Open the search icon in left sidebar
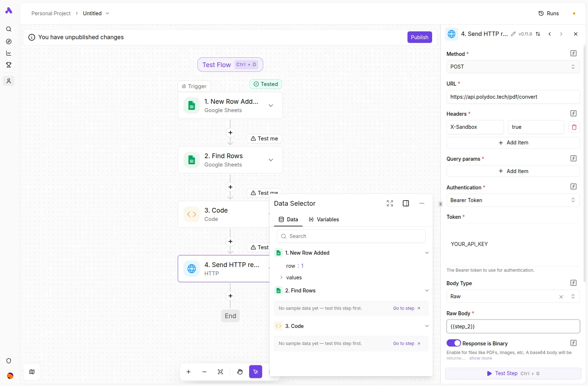The image size is (588, 386). pyautogui.click(x=9, y=29)
